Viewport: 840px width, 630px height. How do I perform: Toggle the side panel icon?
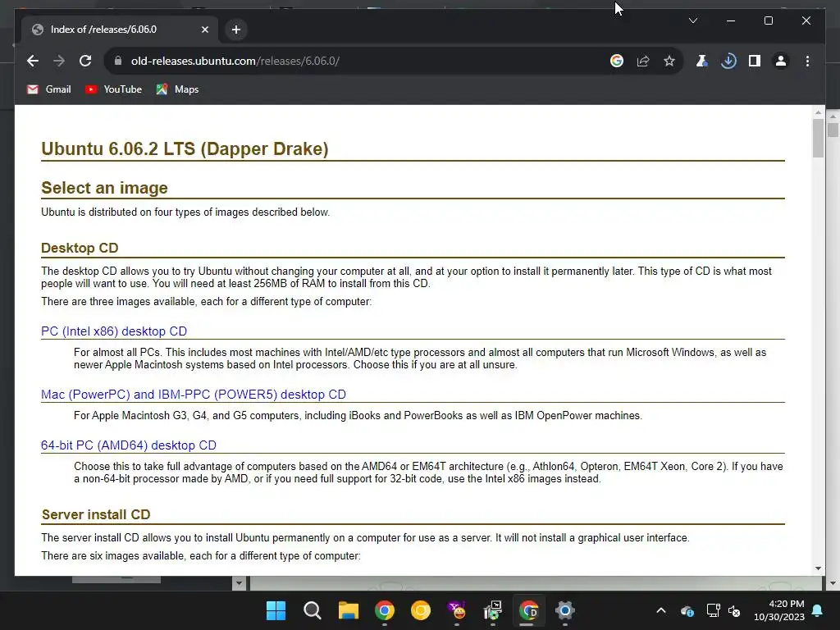pyautogui.click(x=755, y=61)
